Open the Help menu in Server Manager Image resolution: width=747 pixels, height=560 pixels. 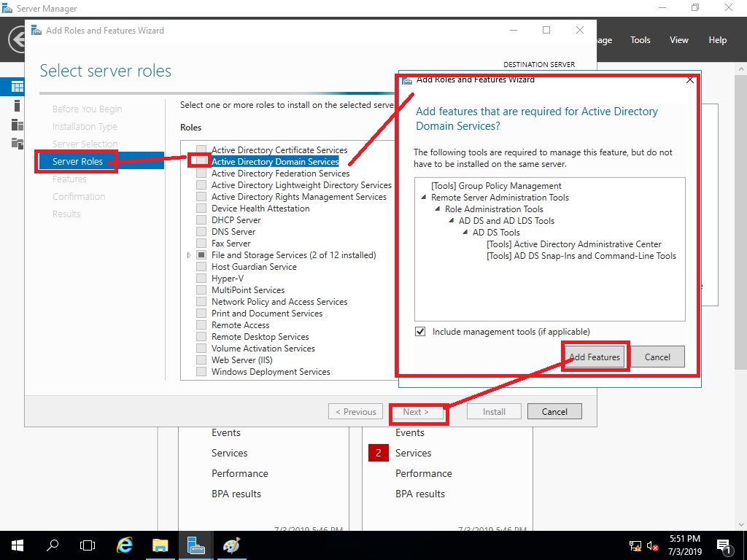pos(718,40)
